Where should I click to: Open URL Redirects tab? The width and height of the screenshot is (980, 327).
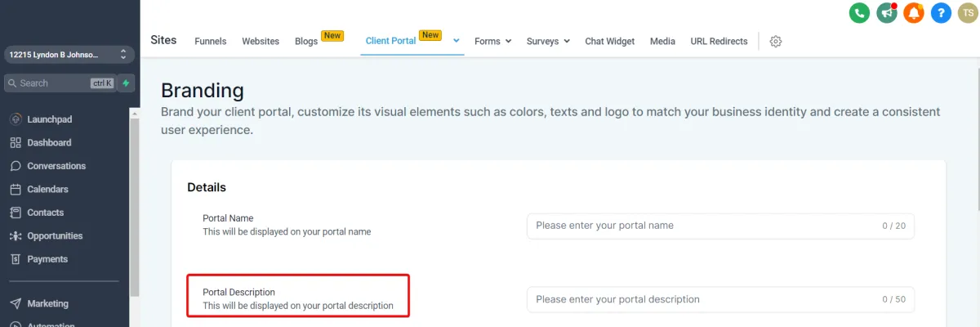coord(719,42)
